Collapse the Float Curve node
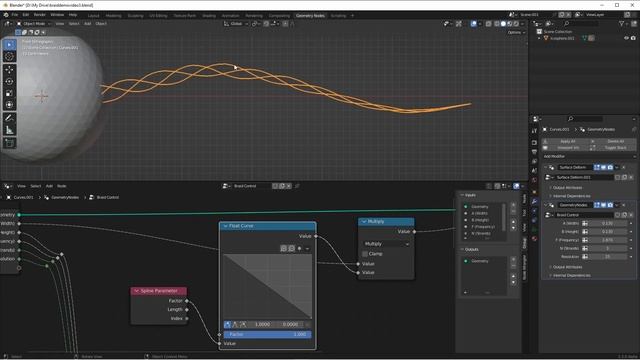 pos(225,226)
